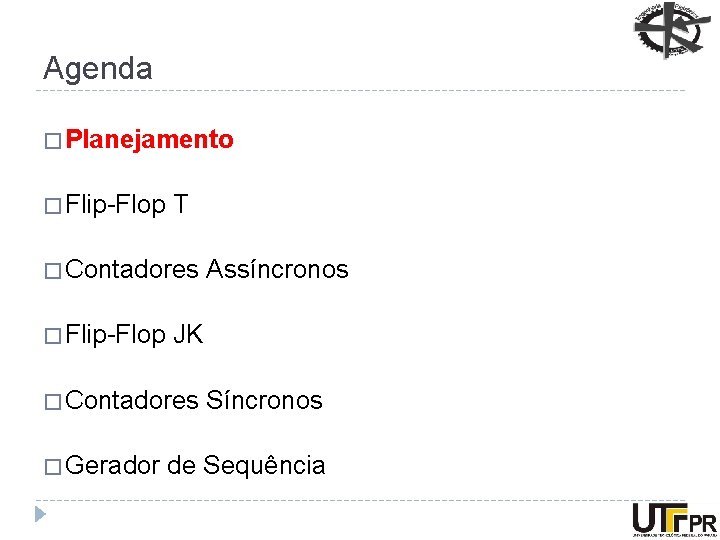Click the blue arrow triangle in the corner
720x540 pixels.
coord(39,516)
